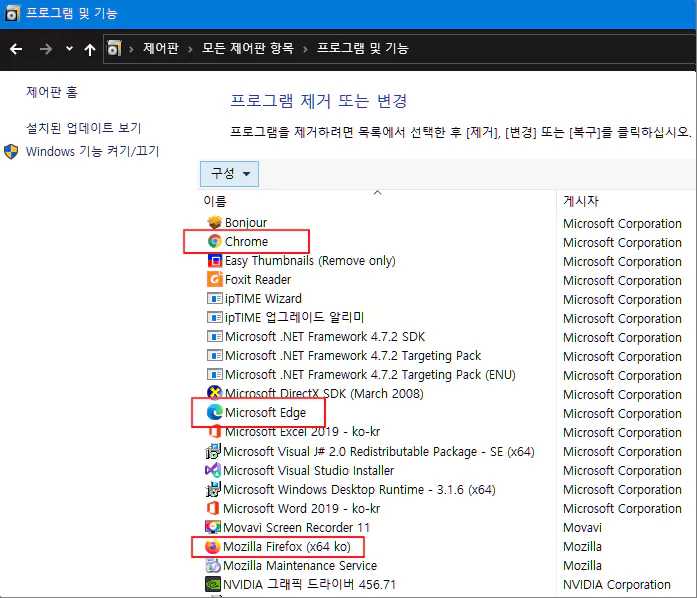This screenshot has height=598, width=697.
Task: Click the Movavi publisher cell
Action: [582, 527]
